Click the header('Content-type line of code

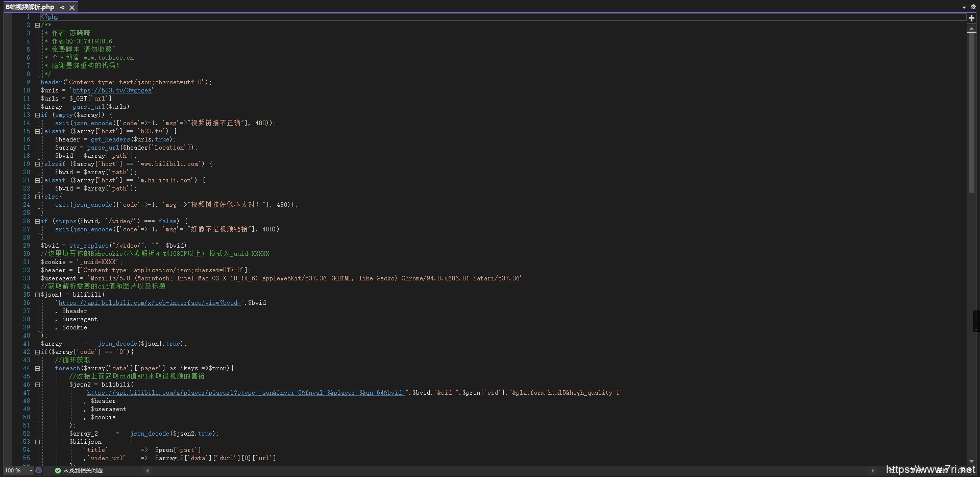pos(126,82)
